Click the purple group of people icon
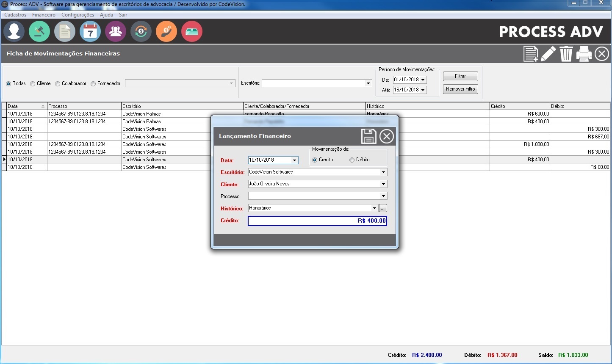This screenshot has height=364, width=612. 116,32
